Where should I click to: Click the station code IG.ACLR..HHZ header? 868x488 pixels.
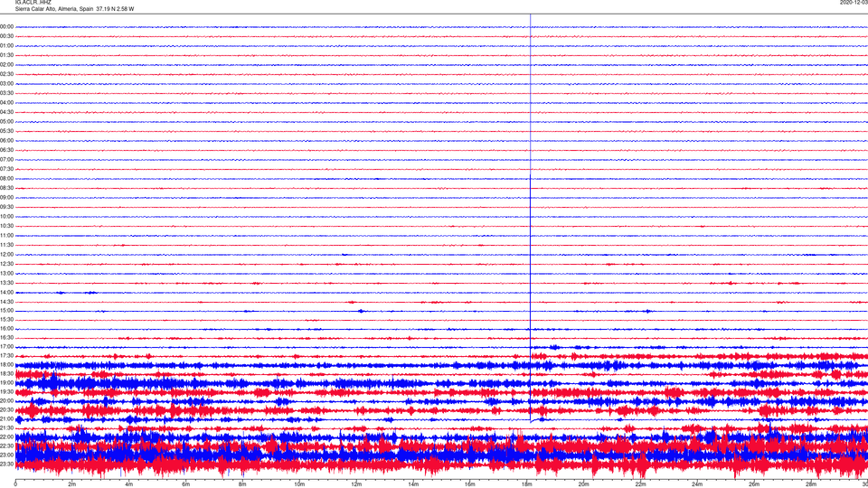[33, 3]
